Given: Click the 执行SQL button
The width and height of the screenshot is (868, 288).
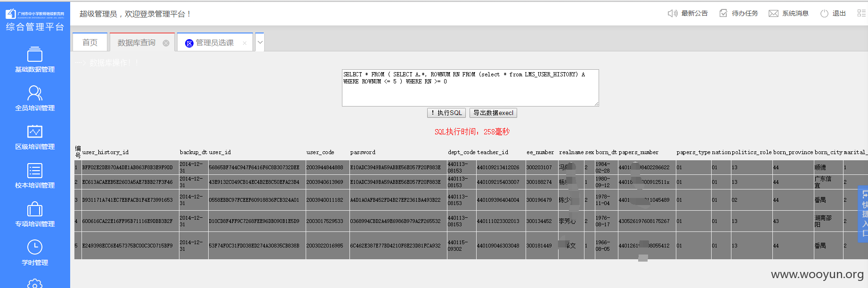Looking at the screenshot, I should [446, 113].
